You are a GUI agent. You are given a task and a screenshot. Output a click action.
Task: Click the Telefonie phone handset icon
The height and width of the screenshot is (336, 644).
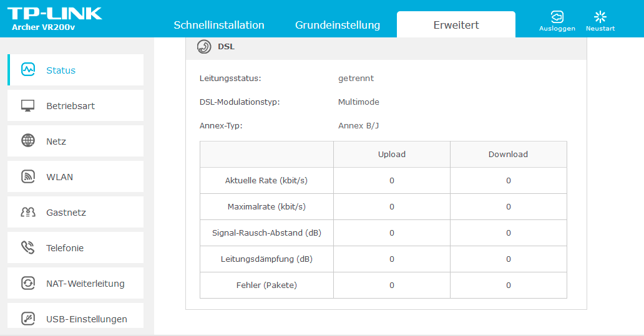pyautogui.click(x=28, y=247)
